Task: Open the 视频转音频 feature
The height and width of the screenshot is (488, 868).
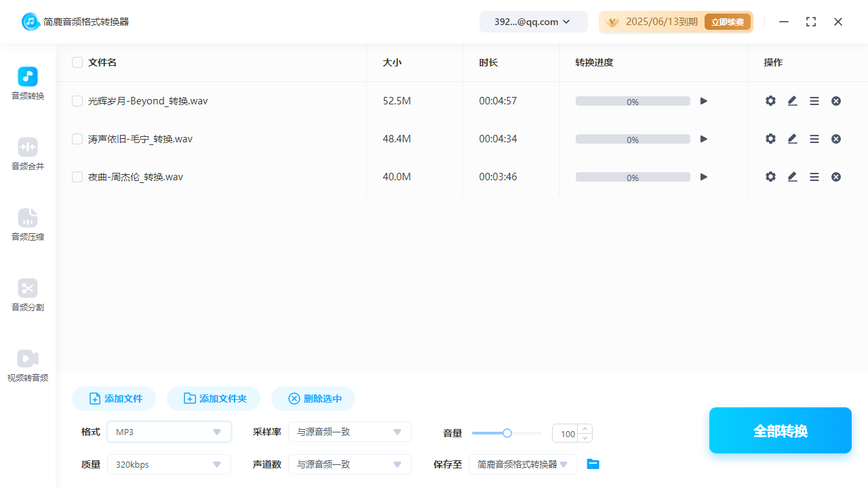Action: (27, 365)
